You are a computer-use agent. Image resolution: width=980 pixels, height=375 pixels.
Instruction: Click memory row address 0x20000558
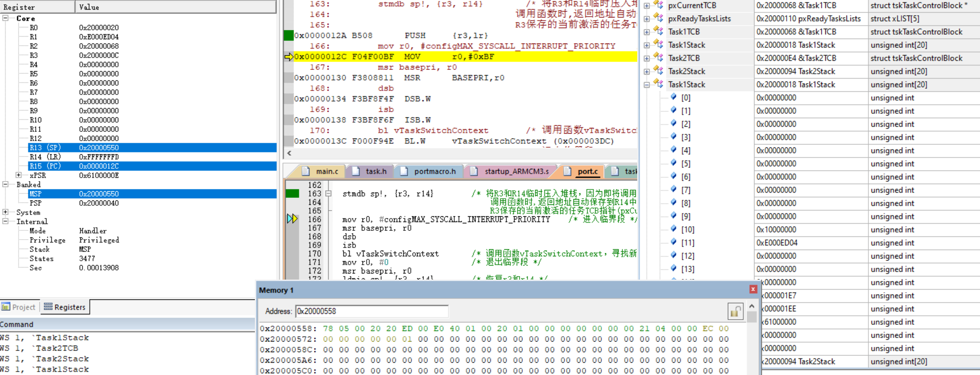[288, 328]
